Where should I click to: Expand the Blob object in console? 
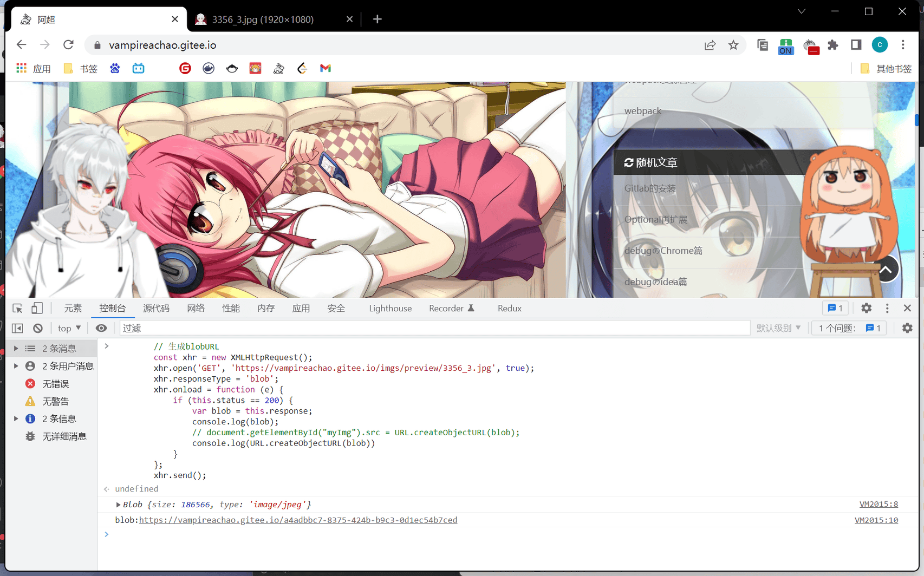point(118,505)
